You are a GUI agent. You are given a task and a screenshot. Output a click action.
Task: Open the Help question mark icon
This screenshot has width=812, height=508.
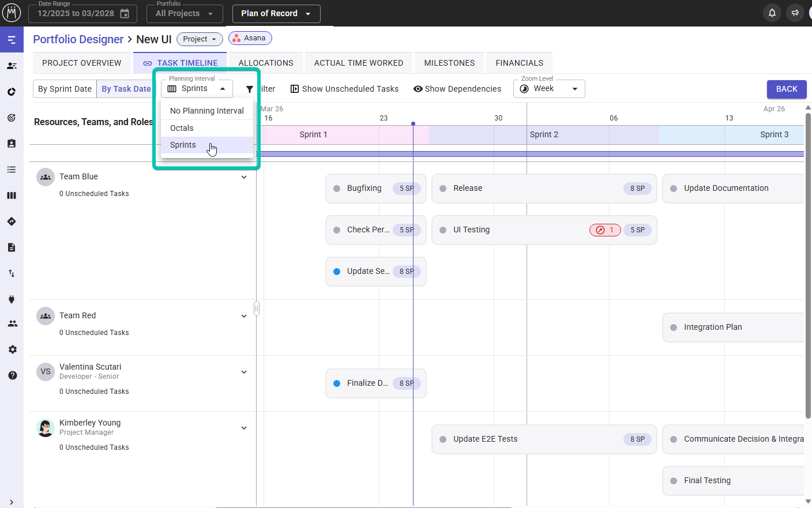pos(12,375)
